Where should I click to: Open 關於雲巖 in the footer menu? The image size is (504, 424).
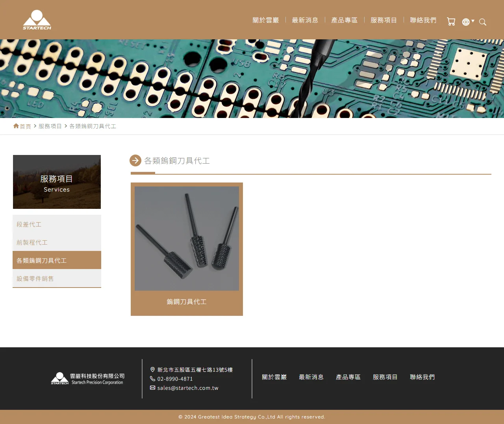pyautogui.click(x=274, y=377)
